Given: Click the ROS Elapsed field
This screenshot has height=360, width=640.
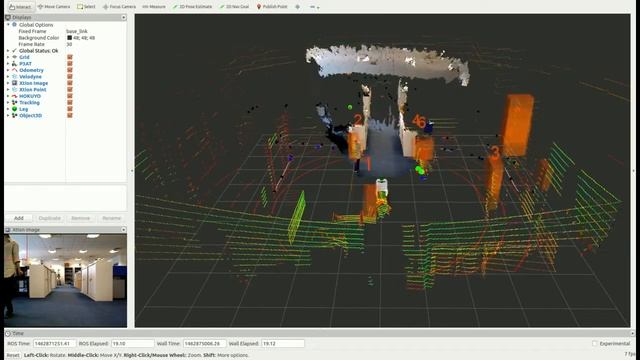Looking at the screenshot, I should coord(133,344).
